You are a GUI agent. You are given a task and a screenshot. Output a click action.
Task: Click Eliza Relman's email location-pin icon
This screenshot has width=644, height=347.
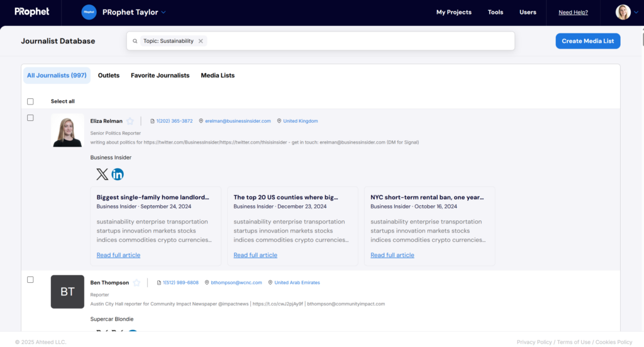(201, 121)
